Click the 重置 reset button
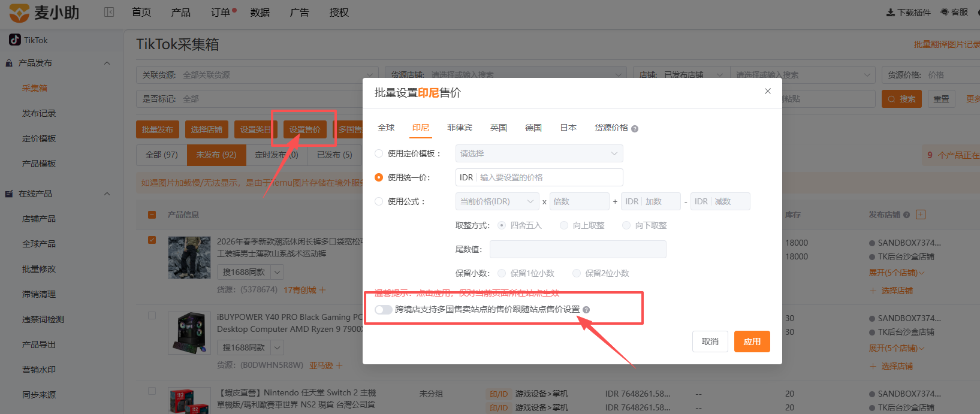This screenshot has height=414, width=980. click(942, 99)
